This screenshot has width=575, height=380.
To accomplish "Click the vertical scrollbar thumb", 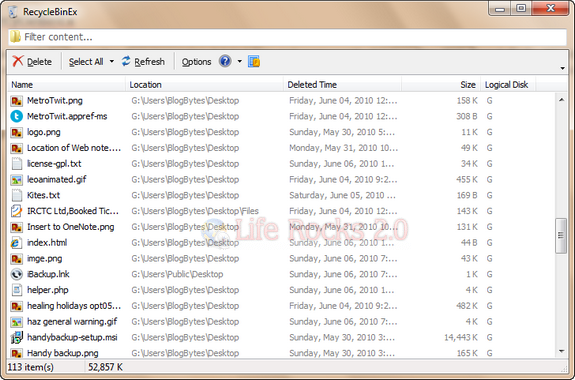I will click(x=561, y=235).
